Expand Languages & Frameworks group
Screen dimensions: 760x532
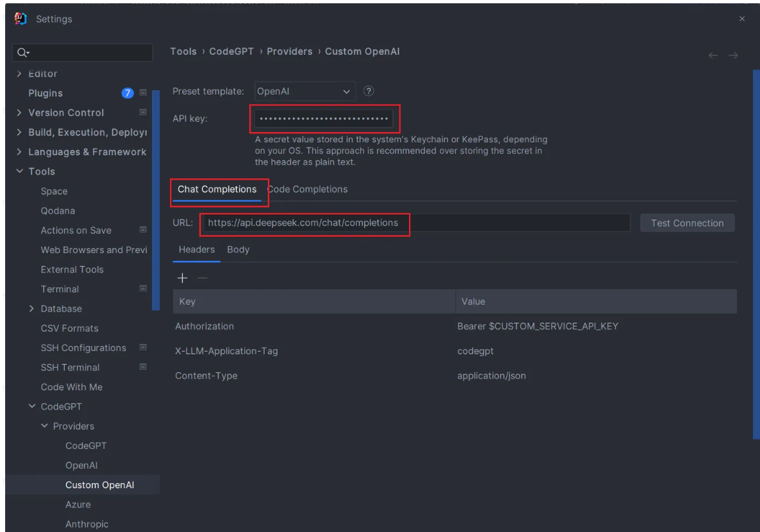point(19,151)
